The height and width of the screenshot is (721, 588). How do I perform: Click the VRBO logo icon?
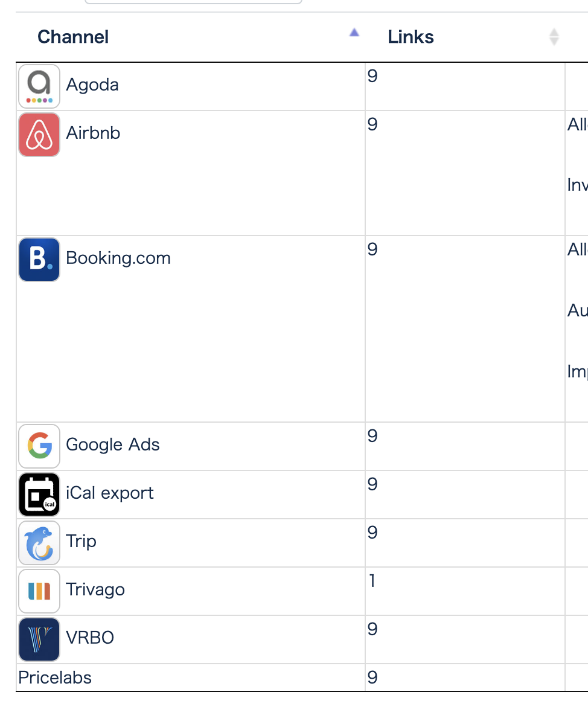39,639
